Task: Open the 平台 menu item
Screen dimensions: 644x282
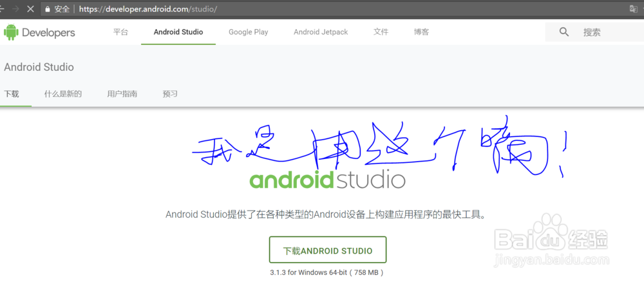Action: [x=121, y=32]
